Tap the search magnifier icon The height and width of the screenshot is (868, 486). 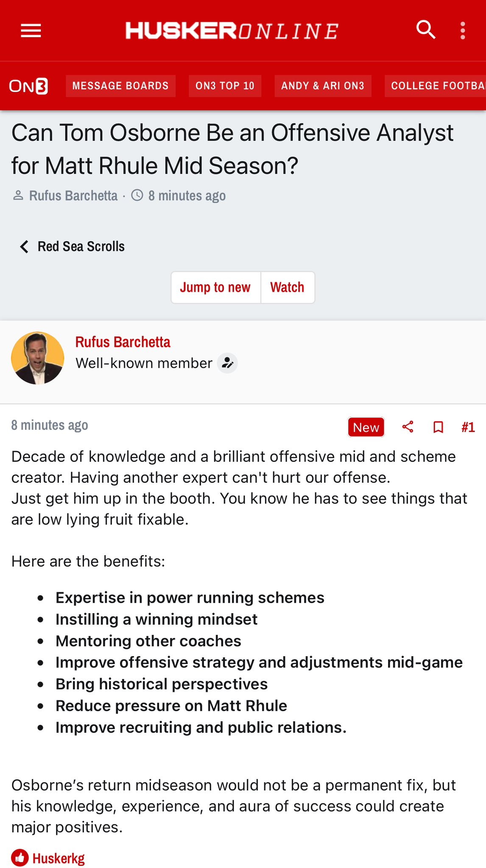point(425,30)
